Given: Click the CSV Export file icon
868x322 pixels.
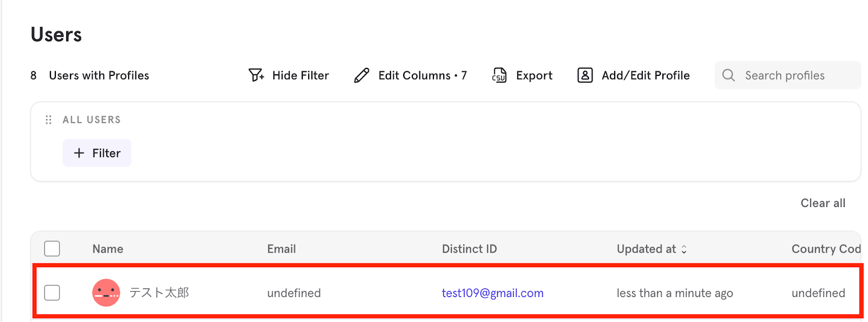Looking at the screenshot, I should (x=499, y=75).
